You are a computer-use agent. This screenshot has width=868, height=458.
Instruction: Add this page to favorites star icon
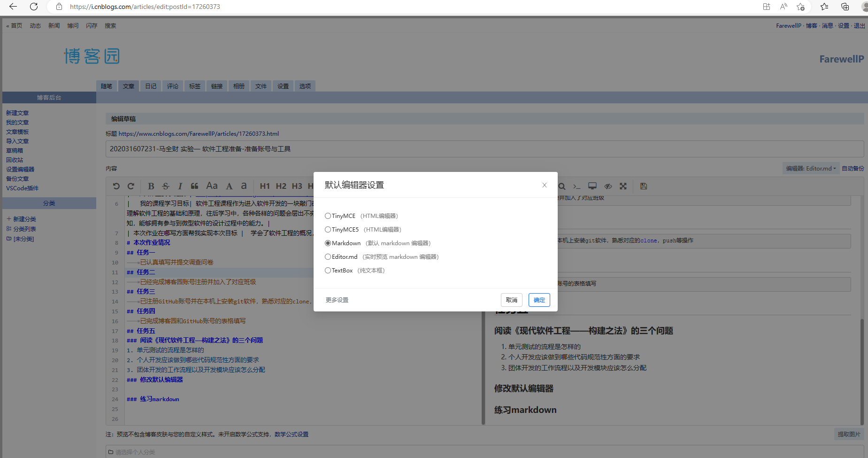coord(801,7)
